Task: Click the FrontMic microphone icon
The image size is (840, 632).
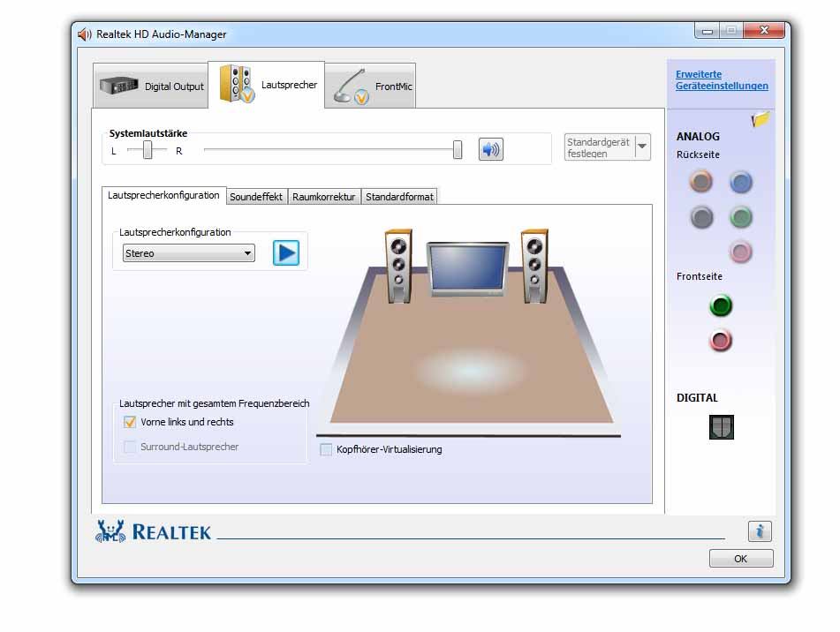Action: 351,87
